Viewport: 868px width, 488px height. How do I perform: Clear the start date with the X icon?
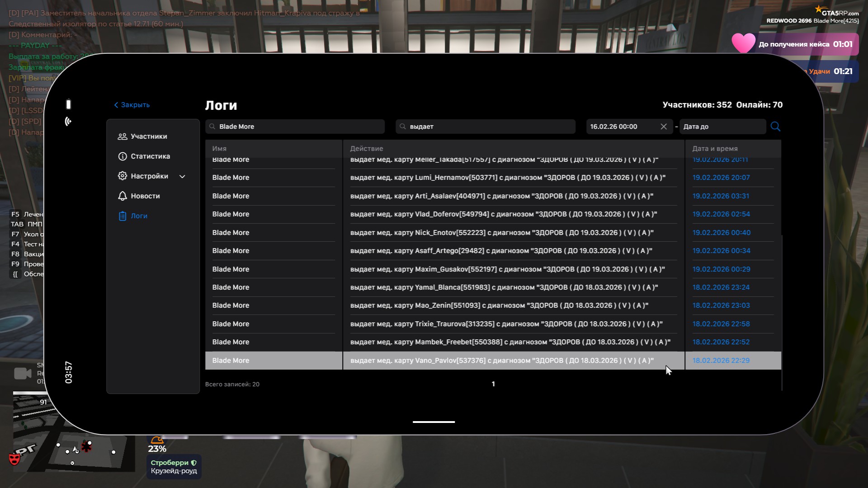pyautogui.click(x=664, y=127)
